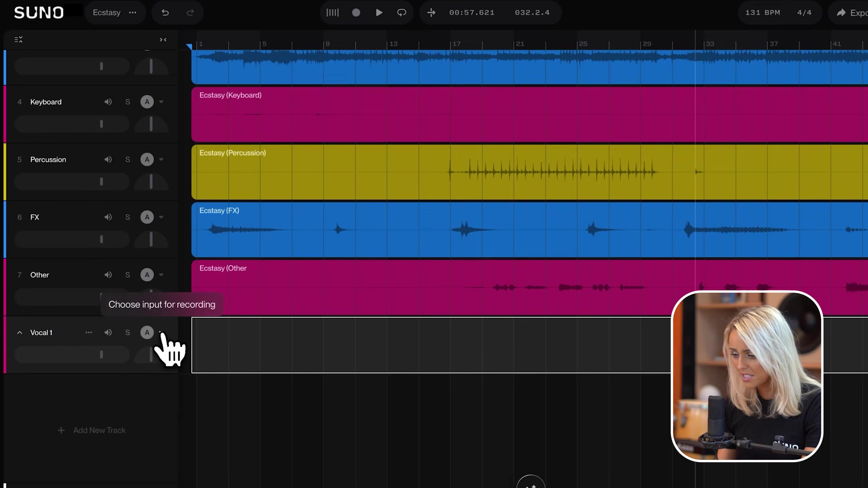Click the Ecstasy project title

pos(107,13)
